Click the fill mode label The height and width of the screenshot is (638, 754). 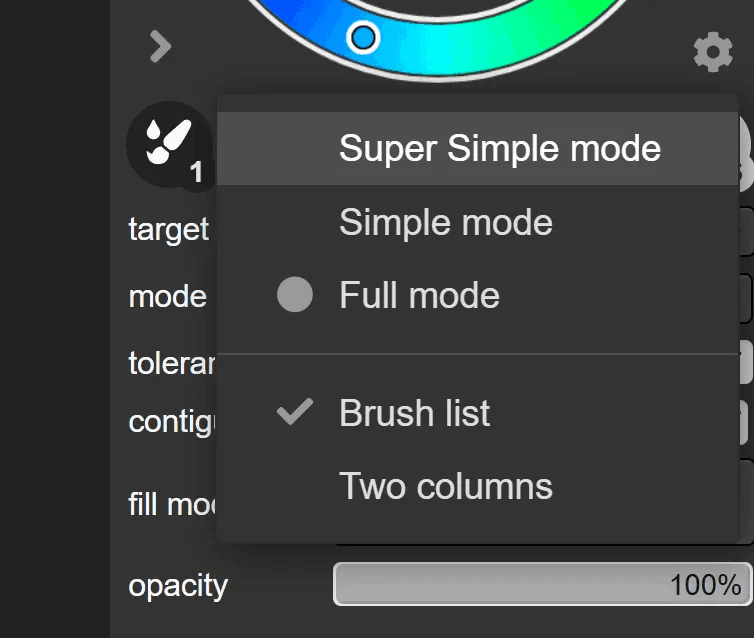tap(172, 503)
